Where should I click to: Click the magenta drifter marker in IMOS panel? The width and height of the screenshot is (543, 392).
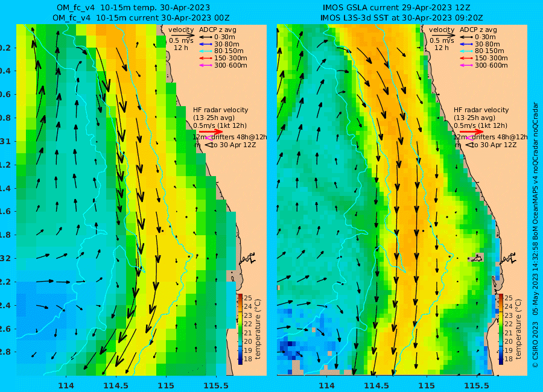[469, 138]
